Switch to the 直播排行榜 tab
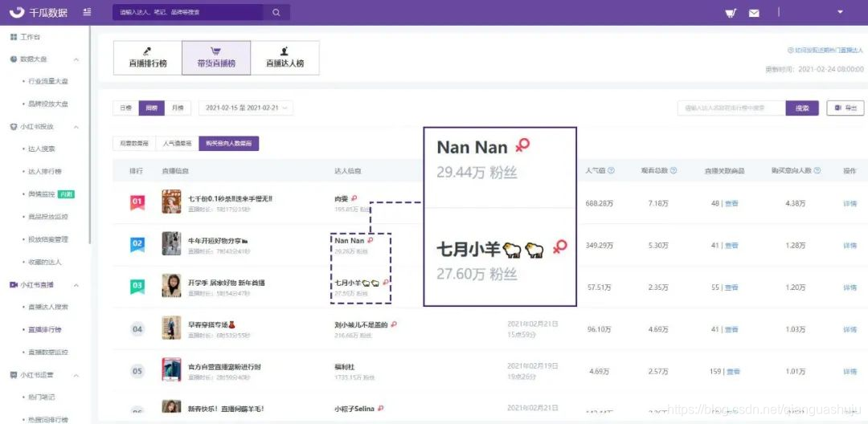Screen dimensions: 868x424 (x=148, y=58)
